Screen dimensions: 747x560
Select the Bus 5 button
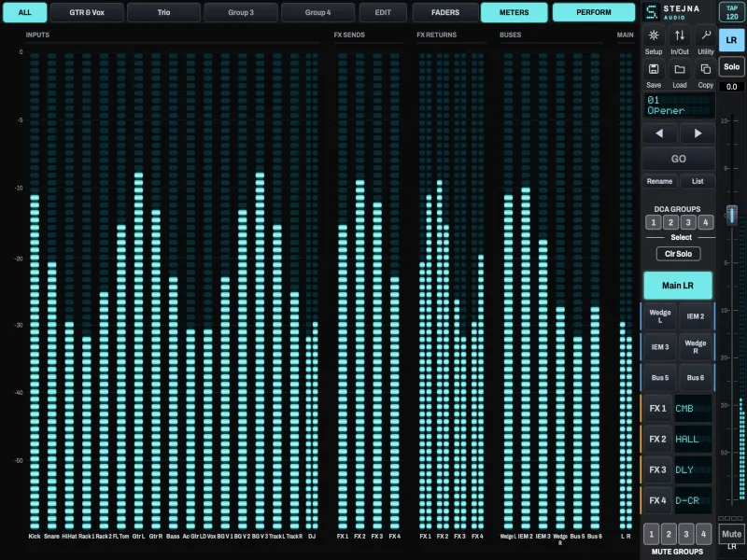pyautogui.click(x=660, y=378)
